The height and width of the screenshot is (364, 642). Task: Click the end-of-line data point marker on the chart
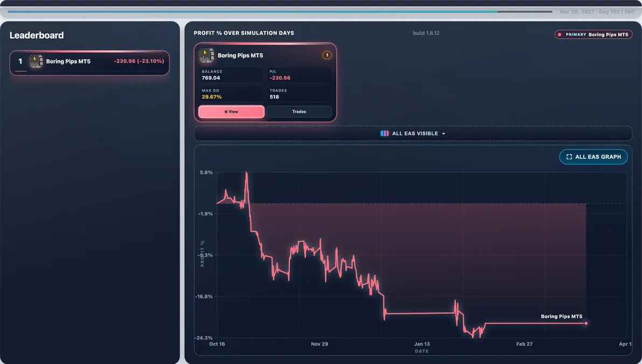coord(586,324)
